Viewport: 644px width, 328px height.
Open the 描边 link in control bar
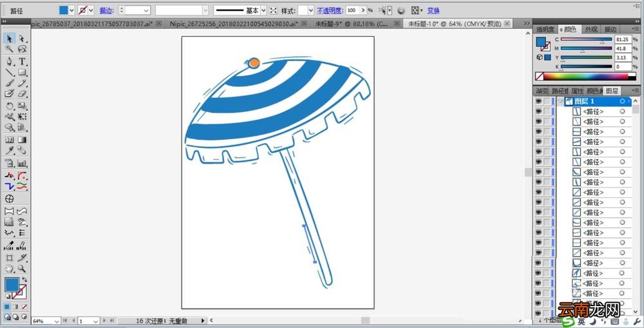106,10
